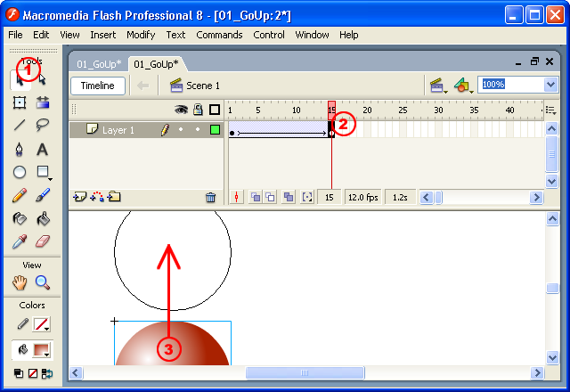Toggle show/hide all layers eye icon
The height and width of the screenshot is (392, 570).
181,110
